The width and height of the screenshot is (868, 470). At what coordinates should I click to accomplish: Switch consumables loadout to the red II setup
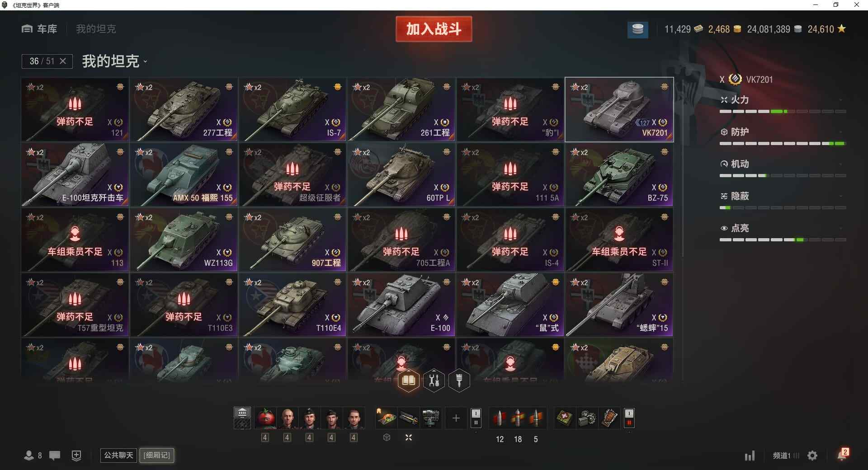pyautogui.click(x=629, y=423)
